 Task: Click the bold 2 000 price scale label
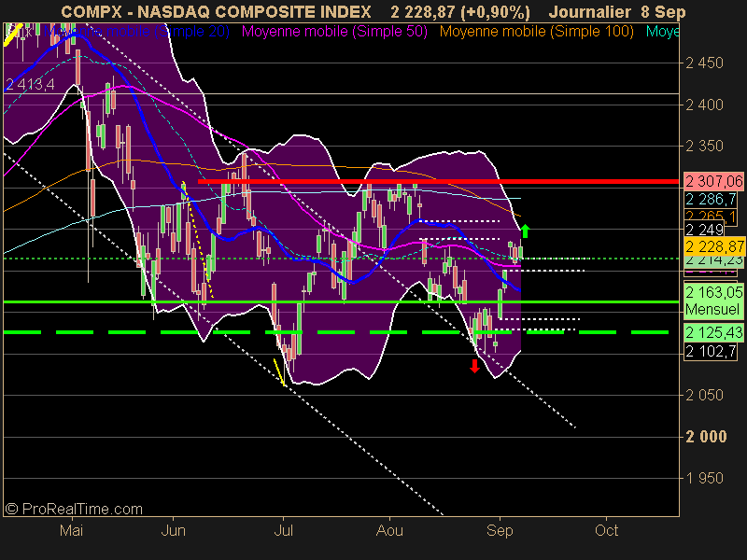tap(706, 436)
